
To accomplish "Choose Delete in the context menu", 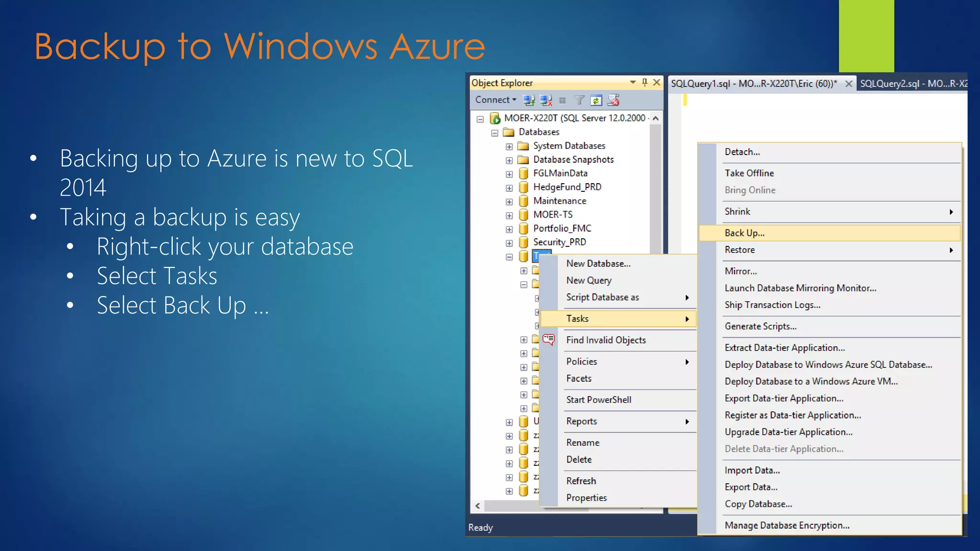I will pos(618,460).
